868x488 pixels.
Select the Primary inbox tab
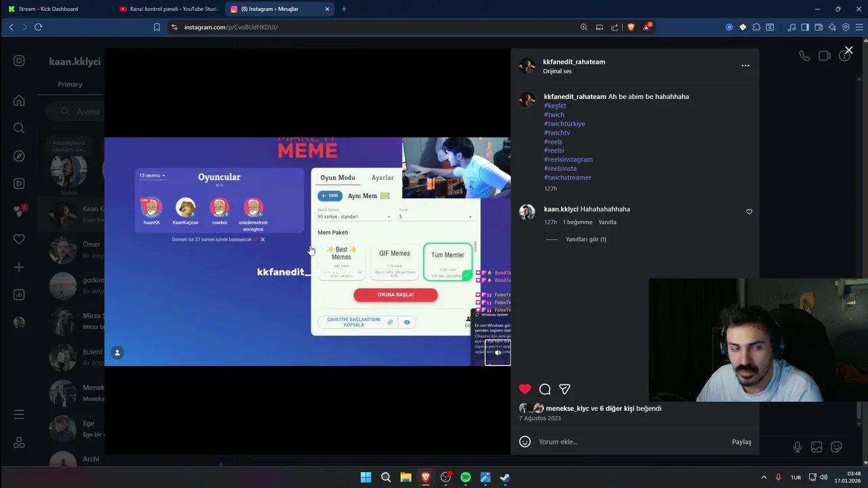point(70,85)
